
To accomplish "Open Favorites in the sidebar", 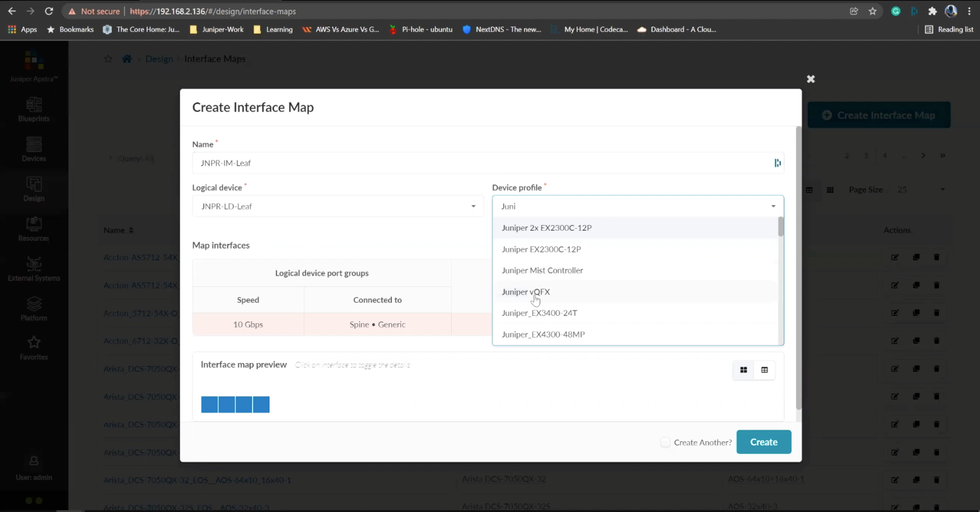I will click(x=34, y=349).
